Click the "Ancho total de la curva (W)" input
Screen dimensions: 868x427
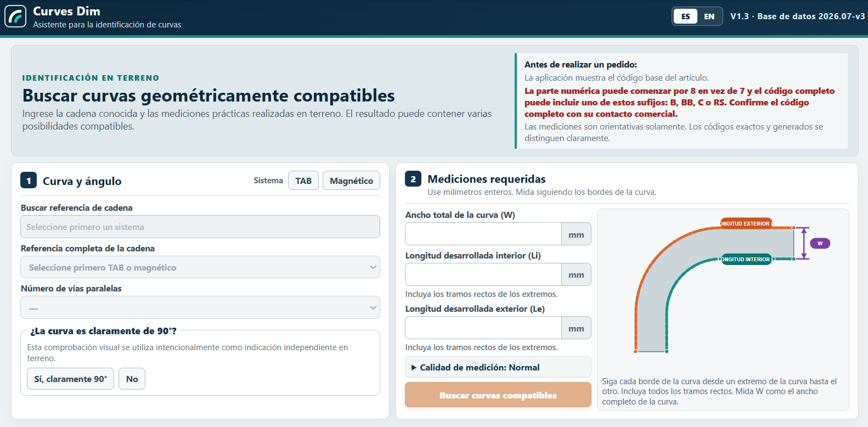[483, 234]
